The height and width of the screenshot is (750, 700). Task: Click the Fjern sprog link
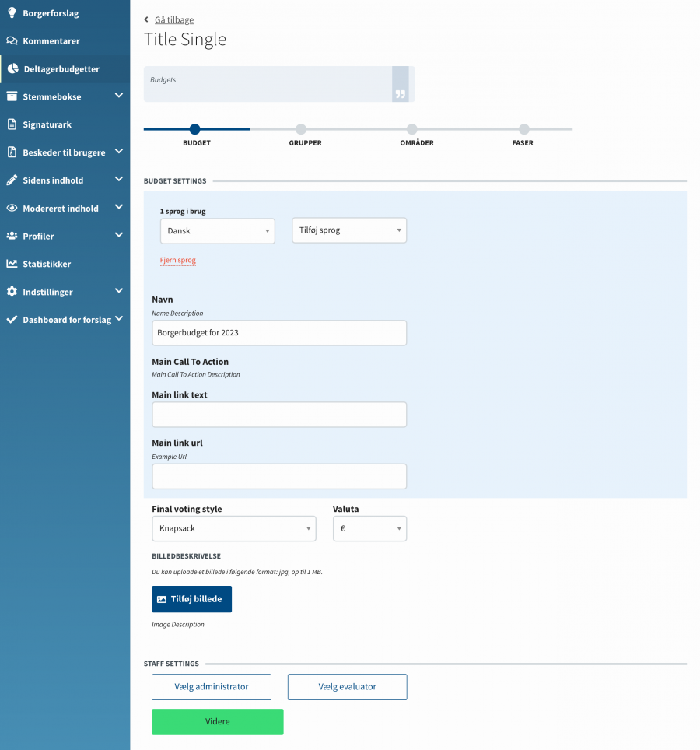pyautogui.click(x=177, y=260)
